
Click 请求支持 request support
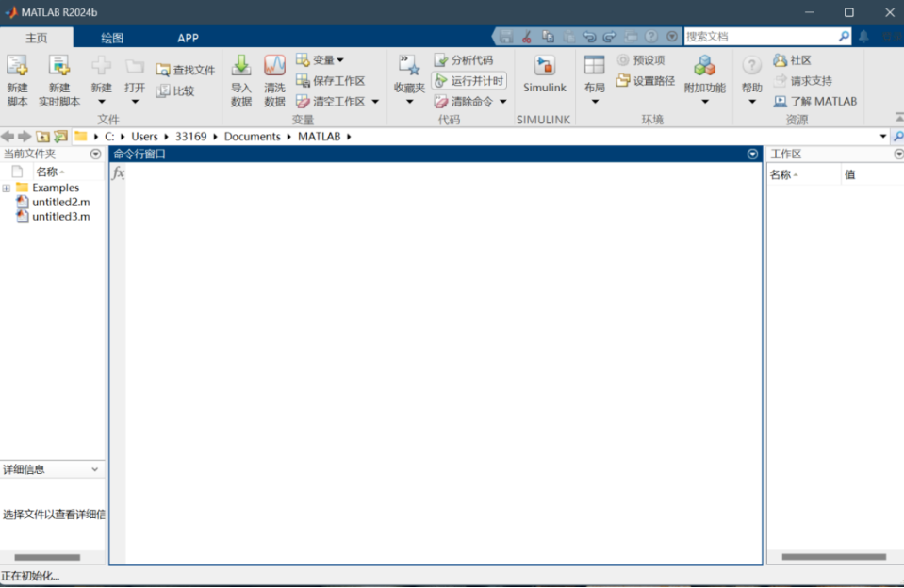click(803, 81)
